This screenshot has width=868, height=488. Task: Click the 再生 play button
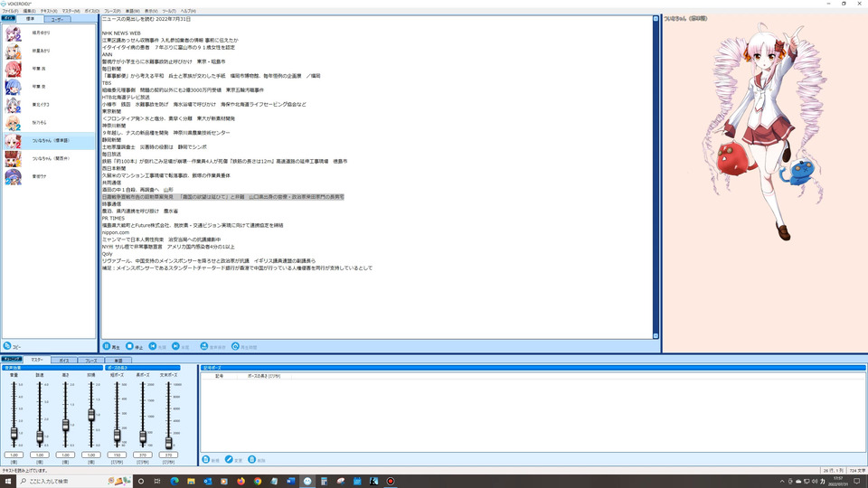click(111, 346)
